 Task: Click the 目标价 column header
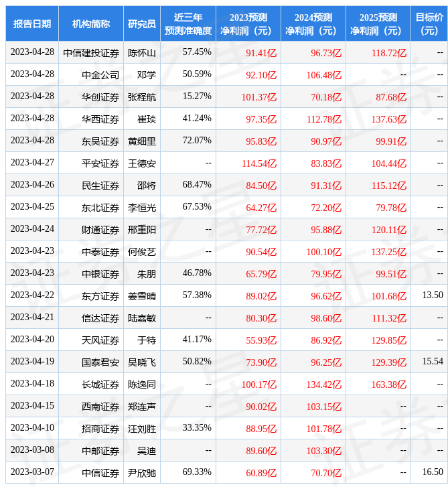(429, 23)
